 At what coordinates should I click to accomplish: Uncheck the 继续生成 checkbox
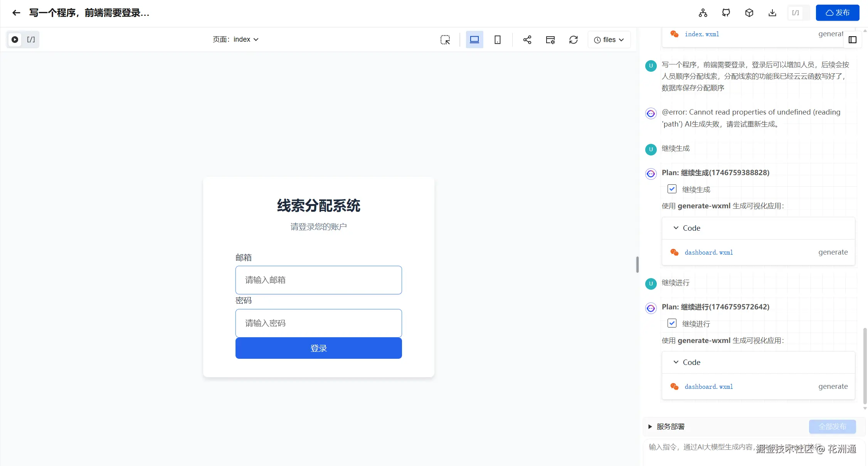[x=672, y=189]
